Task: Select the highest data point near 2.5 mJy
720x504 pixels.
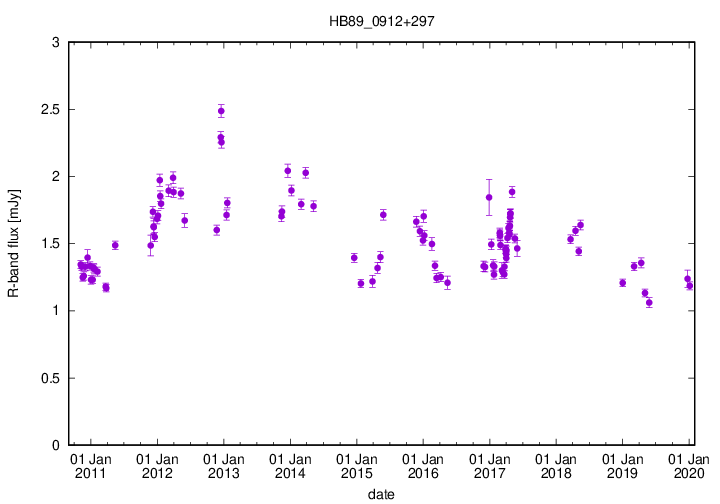Action: [221, 111]
